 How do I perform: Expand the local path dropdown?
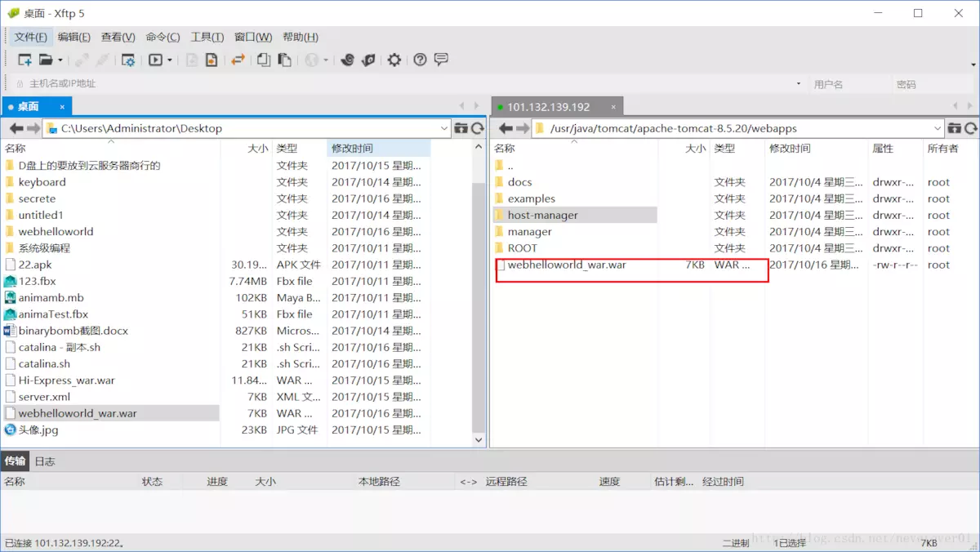(x=444, y=128)
